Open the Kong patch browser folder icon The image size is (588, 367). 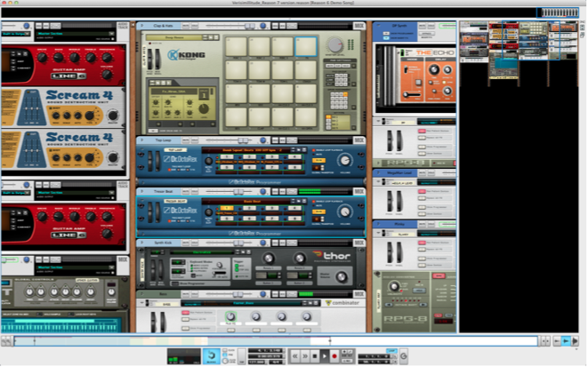point(210,37)
